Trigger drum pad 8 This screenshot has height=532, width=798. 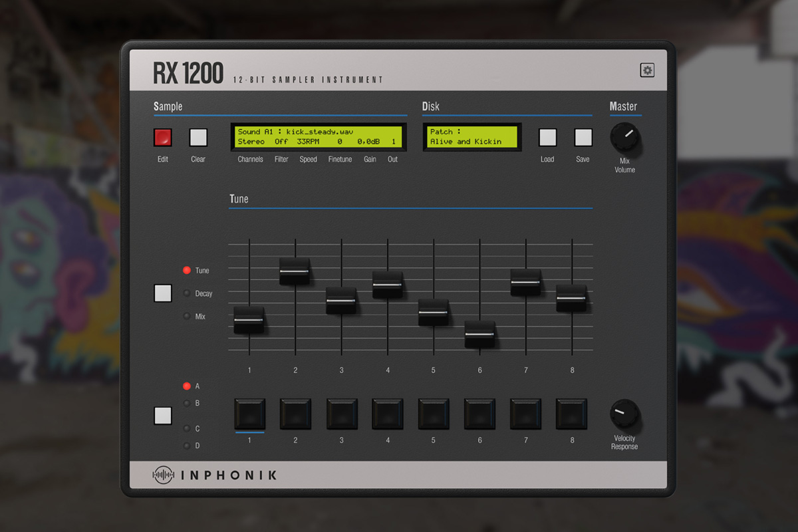click(x=572, y=414)
